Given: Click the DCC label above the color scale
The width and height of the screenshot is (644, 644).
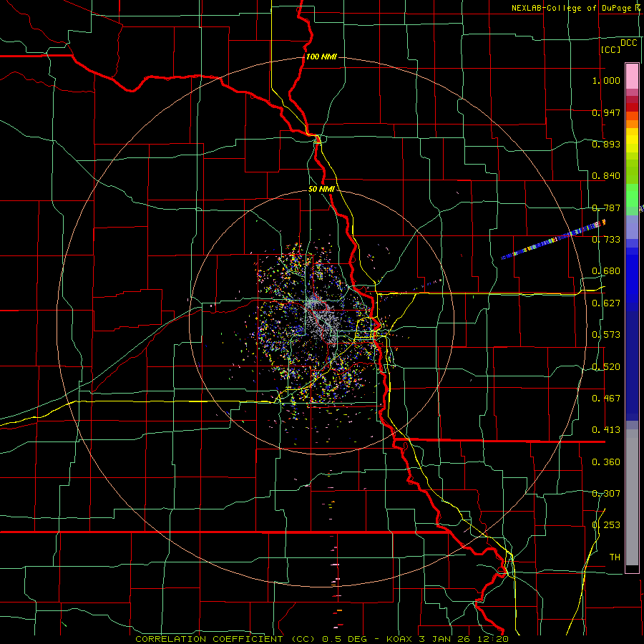Looking at the screenshot, I should [628, 43].
